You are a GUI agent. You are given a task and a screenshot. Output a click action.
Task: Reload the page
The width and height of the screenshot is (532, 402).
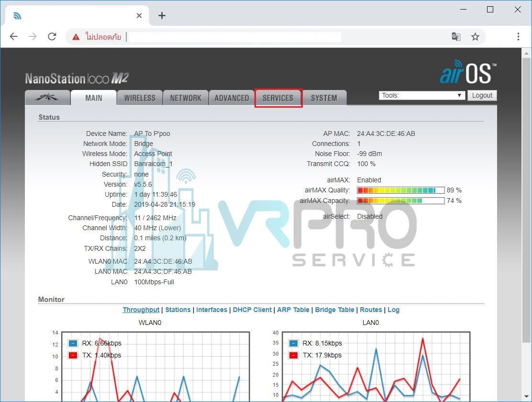[52, 36]
